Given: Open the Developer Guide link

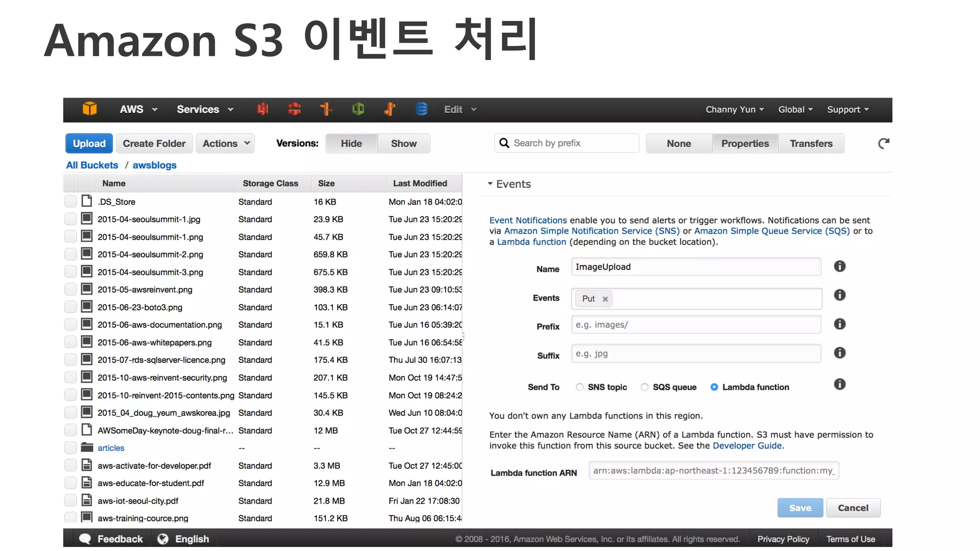Looking at the screenshot, I should click(x=747, y=446).
